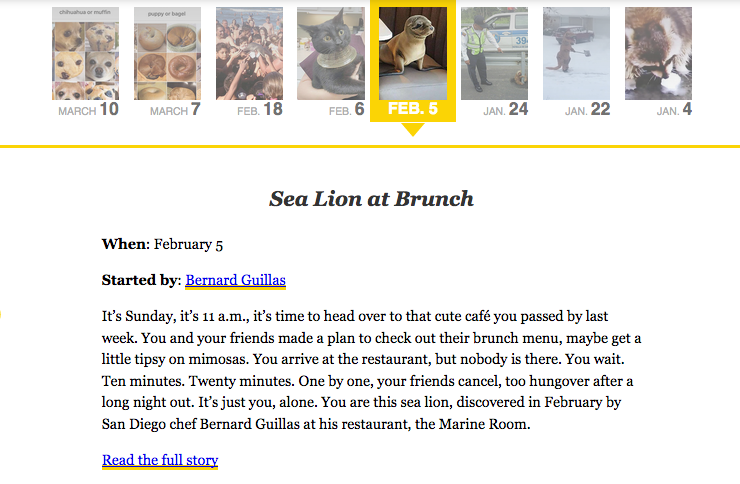740x484 pixels.
Task: Go to the Feb. 18 date label
Action: (x=260, y=110)
